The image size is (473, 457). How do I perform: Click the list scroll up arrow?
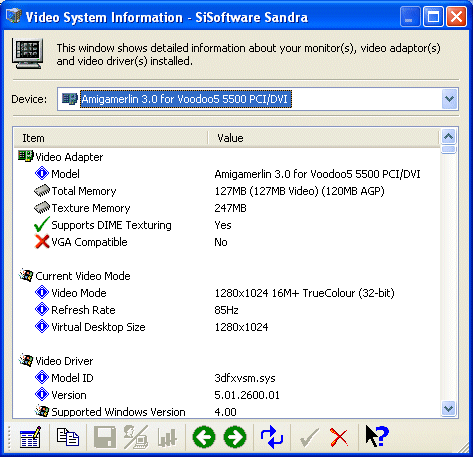pos(449,136)
